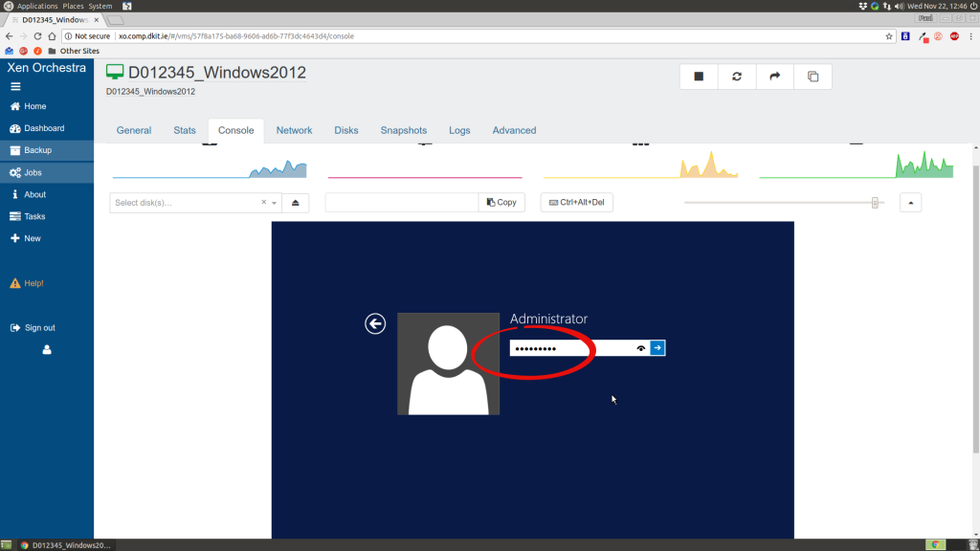This screenshot has height=551, width=980.
Task: Stop the VM with the square icon
Action: click(x=699, y=77)
